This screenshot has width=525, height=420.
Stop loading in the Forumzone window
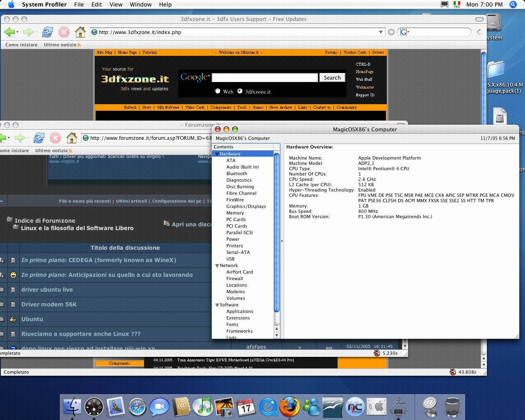coord(55,138)
